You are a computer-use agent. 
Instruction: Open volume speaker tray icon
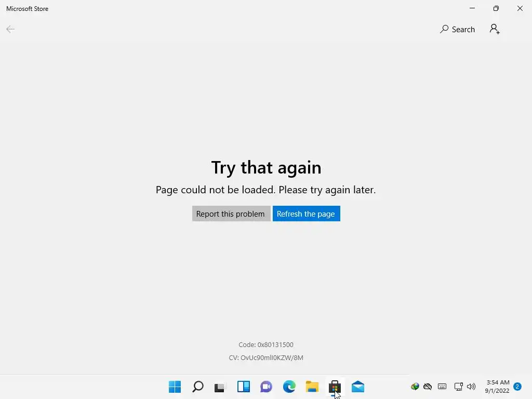[x=471, y=387]
